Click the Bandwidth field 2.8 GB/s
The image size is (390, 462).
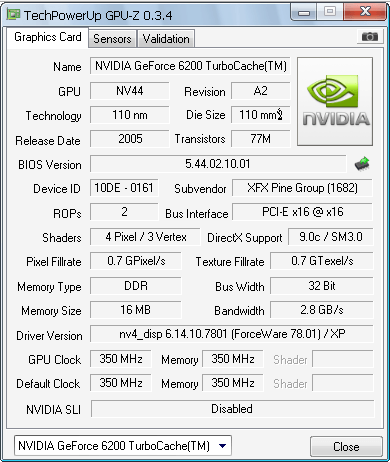[322, 310]
